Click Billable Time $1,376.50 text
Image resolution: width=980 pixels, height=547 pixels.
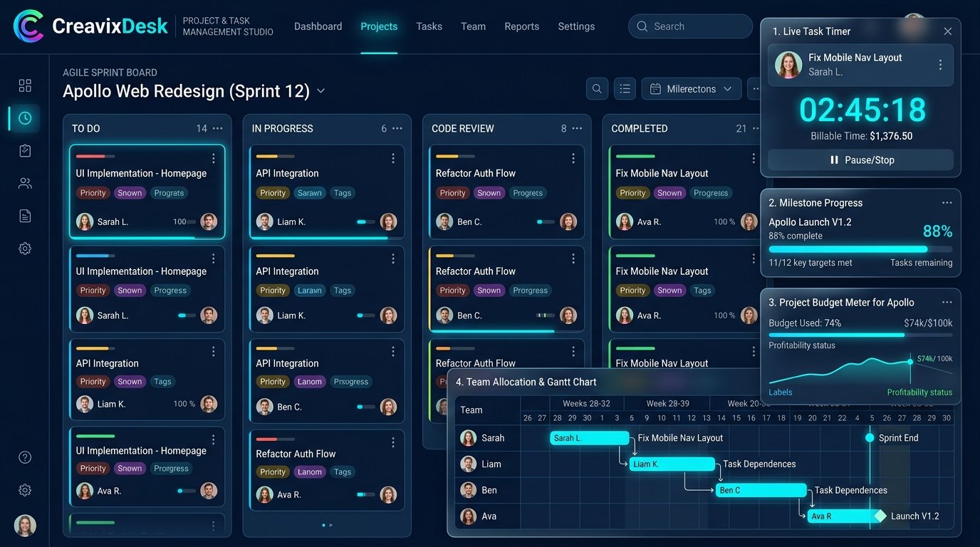point(862,136)
